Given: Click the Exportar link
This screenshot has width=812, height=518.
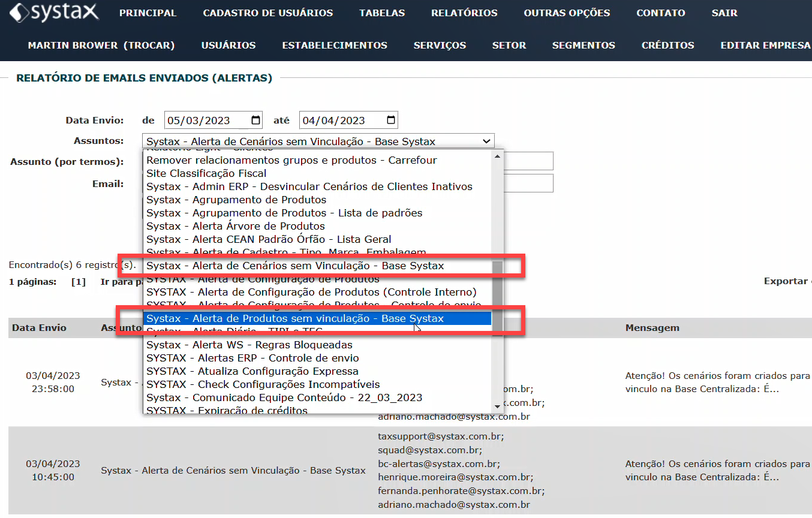Looking at the screenshot, I should pyautogui.click(x=787, y=281).
